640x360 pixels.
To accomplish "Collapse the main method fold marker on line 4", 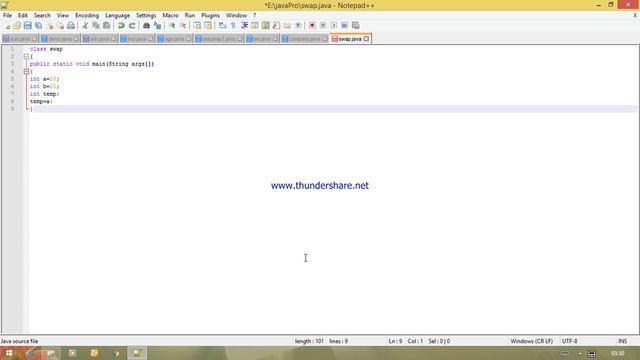I will (26, 71).
